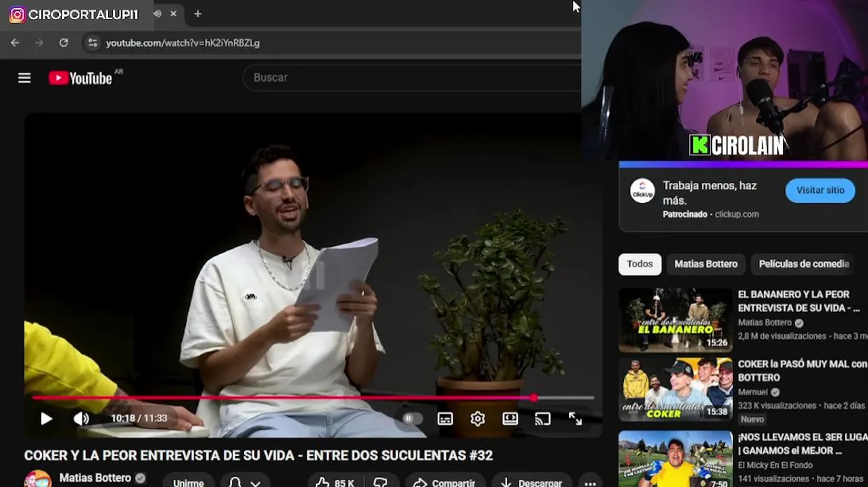Mute the video with speaker icon
The width and height of the screenshot is (868, 487).
click(81, 419)
